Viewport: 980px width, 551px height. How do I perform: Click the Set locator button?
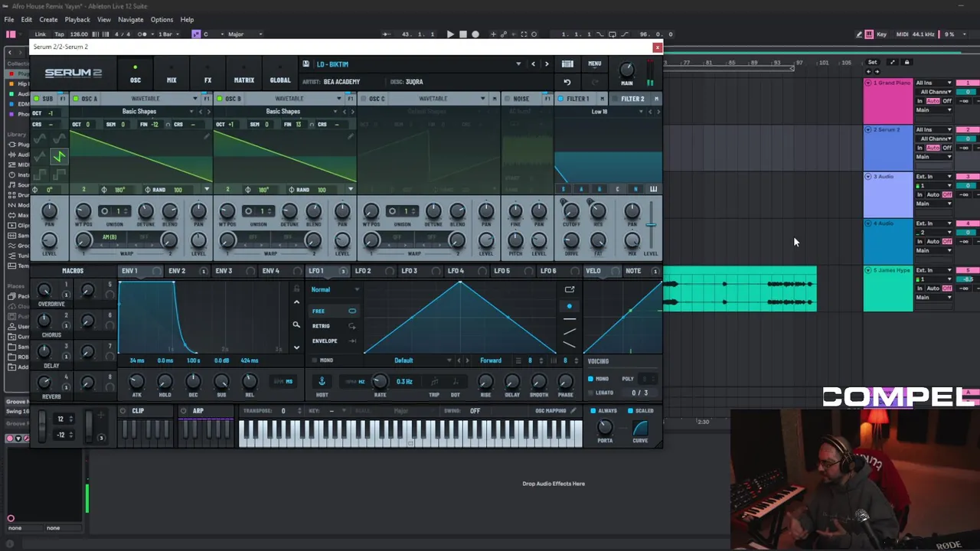point(872,62)
